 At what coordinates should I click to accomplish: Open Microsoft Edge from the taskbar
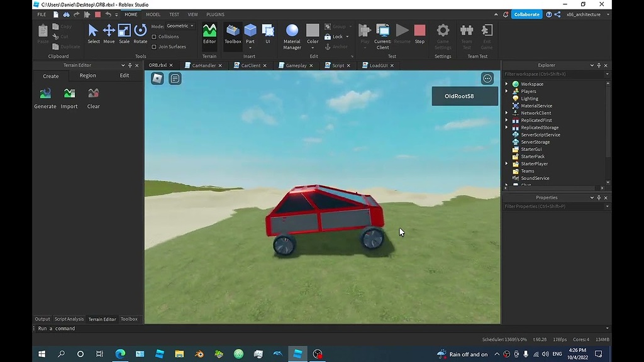pos(119,354)
